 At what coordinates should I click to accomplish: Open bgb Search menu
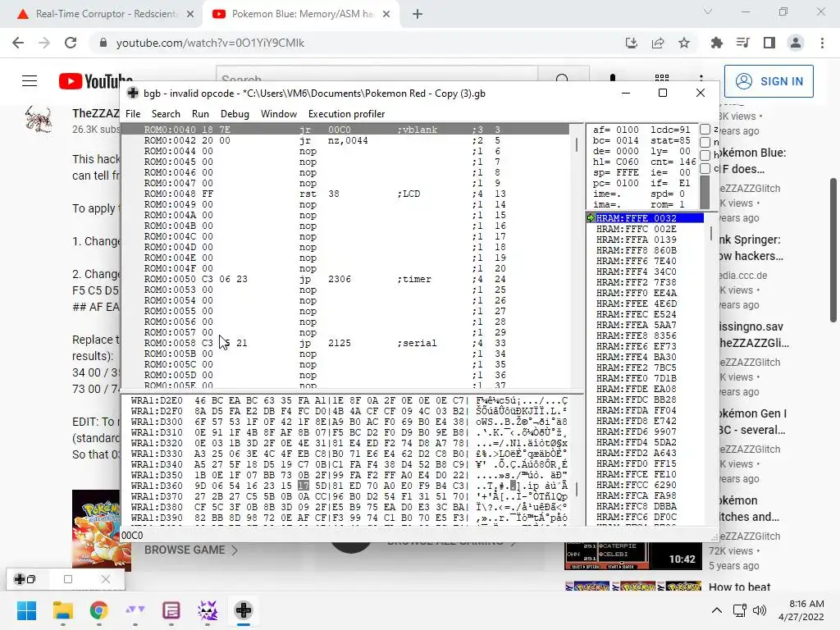[166, 113]
